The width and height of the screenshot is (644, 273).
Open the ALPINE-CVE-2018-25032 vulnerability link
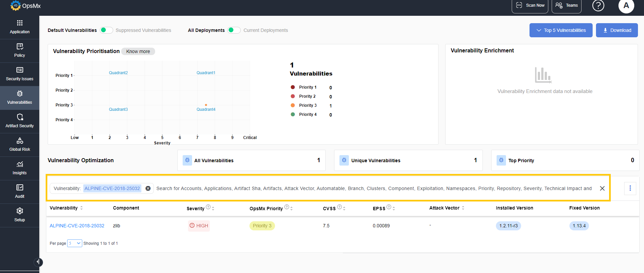click(x=77, y=226)
